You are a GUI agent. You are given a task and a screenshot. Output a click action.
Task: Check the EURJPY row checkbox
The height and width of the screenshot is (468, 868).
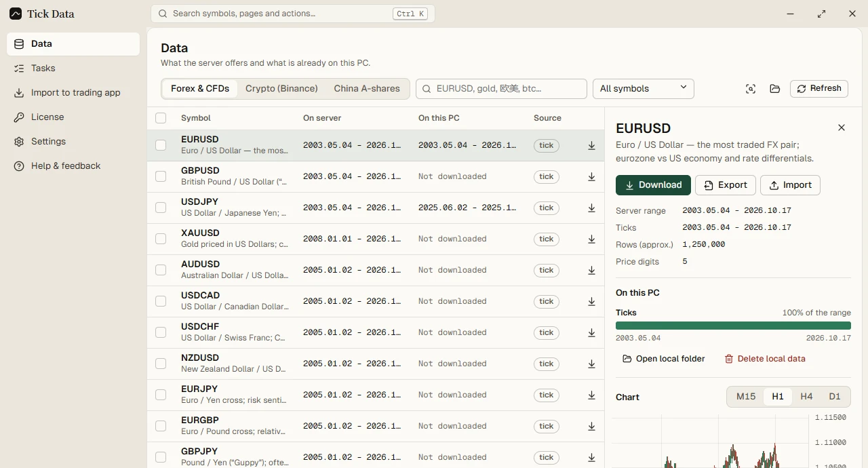pyautogui.click(x=161, y=395)
